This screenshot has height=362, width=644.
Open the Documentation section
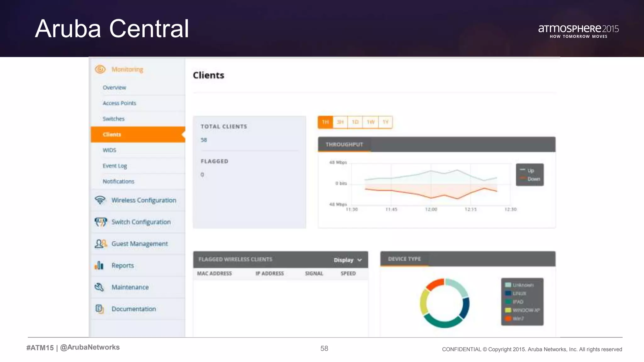coord(134,309)
